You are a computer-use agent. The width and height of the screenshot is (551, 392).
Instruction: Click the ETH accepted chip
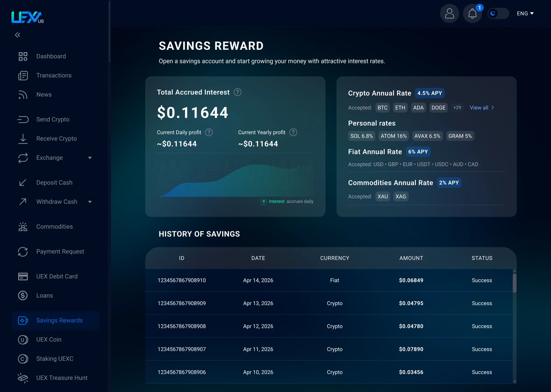click(x=400, y=108)
